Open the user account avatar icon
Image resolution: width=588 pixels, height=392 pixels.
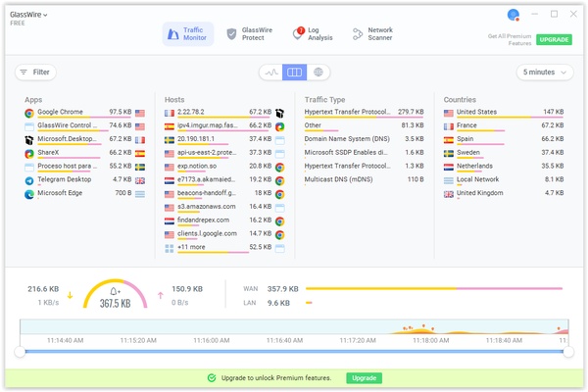[x=513, y=15]
